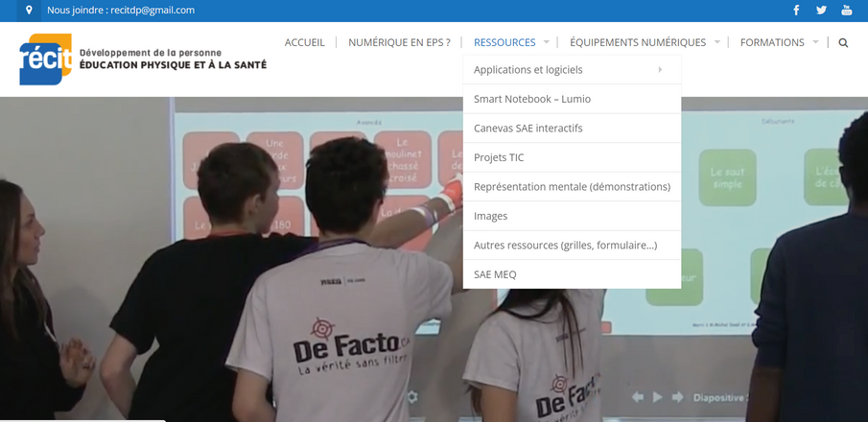Screen dimensions: 868x422
Task: Choose Autres ressources (grilles, formulaire...)
Action: (x=565, y=246)
